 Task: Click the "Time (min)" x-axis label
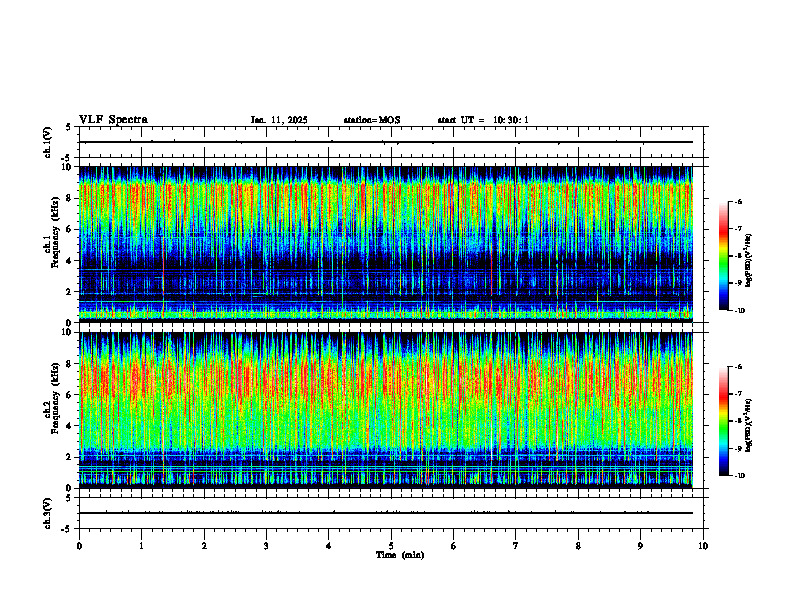[400, 555]
